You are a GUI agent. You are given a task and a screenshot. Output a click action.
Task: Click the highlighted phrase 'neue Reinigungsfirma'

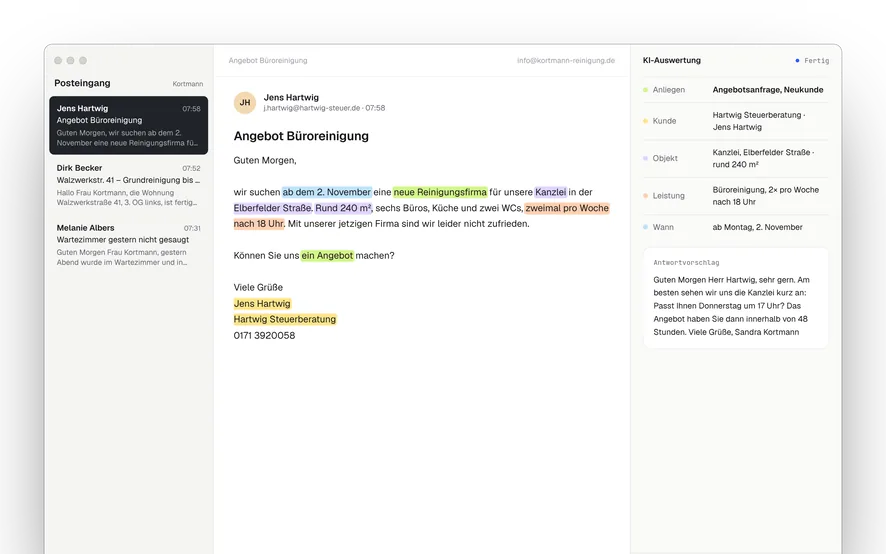(440, 192)
